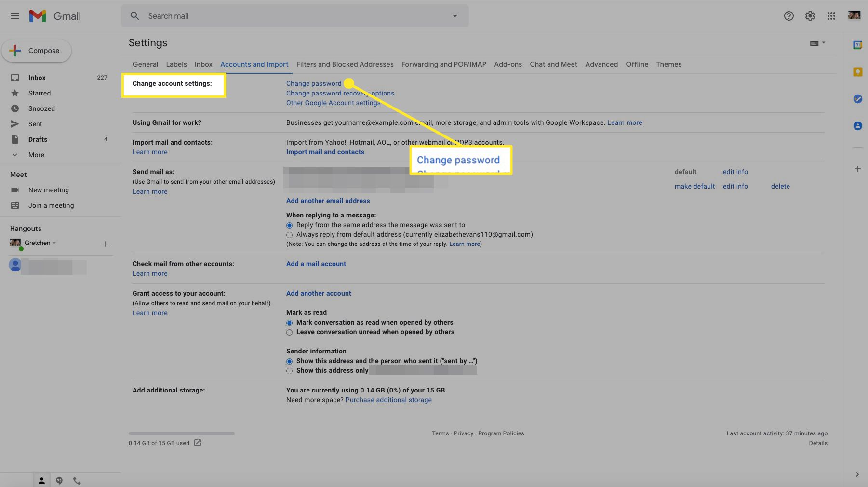Select the Hangouts phone calls icon

point(77,480)
